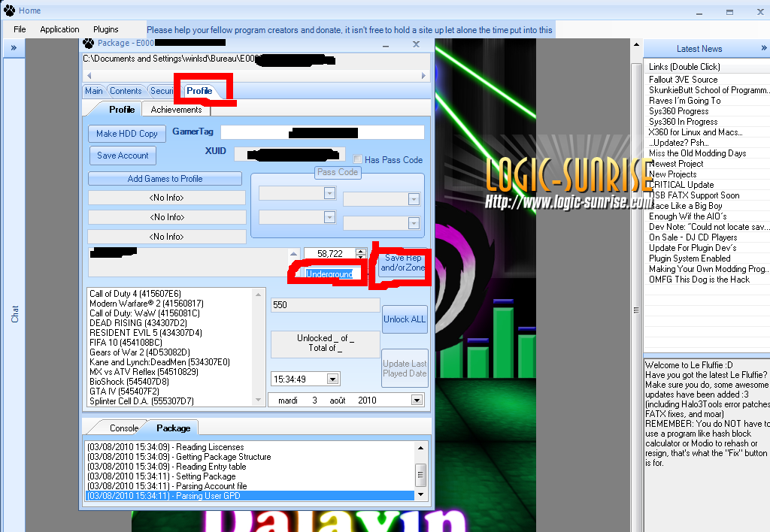This screenshot has height=532, width=770.
Task: Click the log scrollbar down arrow
Action: pyautogui.click(x=420, y=494)
